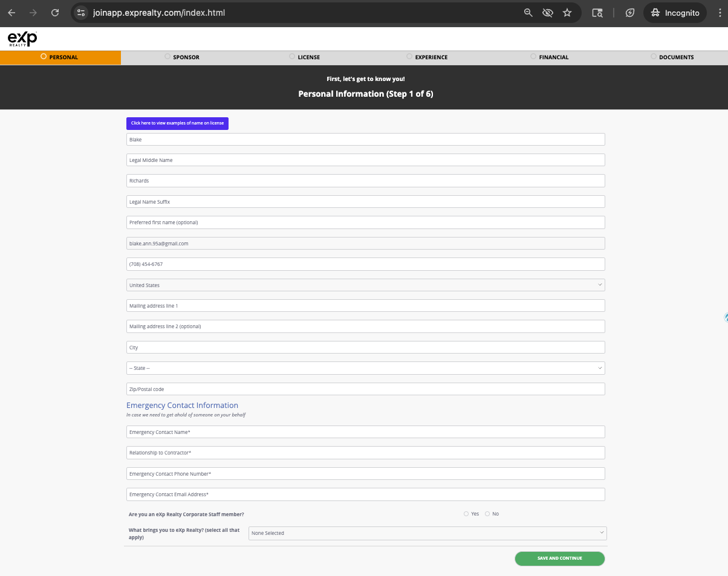Open the zoom magnifier icon in address bar
This screenshot has width=728, height=576.
click(x=528, y=13)
